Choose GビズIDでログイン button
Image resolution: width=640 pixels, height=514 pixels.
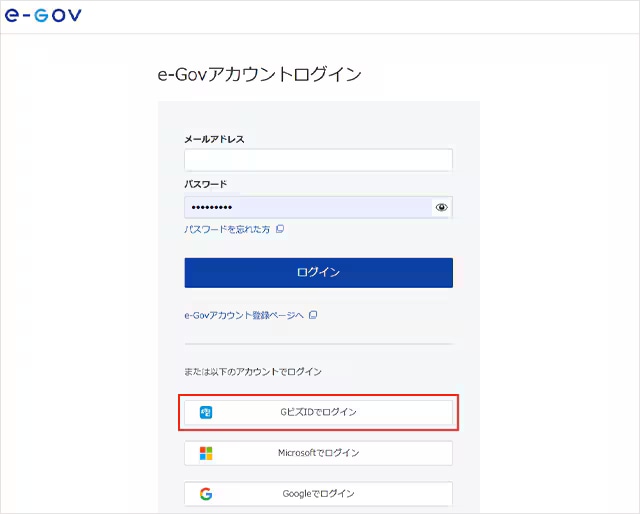click(318, 412)
